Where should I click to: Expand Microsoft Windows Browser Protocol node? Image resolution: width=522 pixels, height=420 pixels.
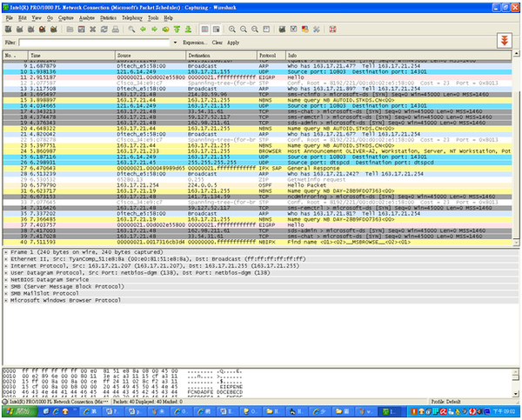(x=6, y=301)
